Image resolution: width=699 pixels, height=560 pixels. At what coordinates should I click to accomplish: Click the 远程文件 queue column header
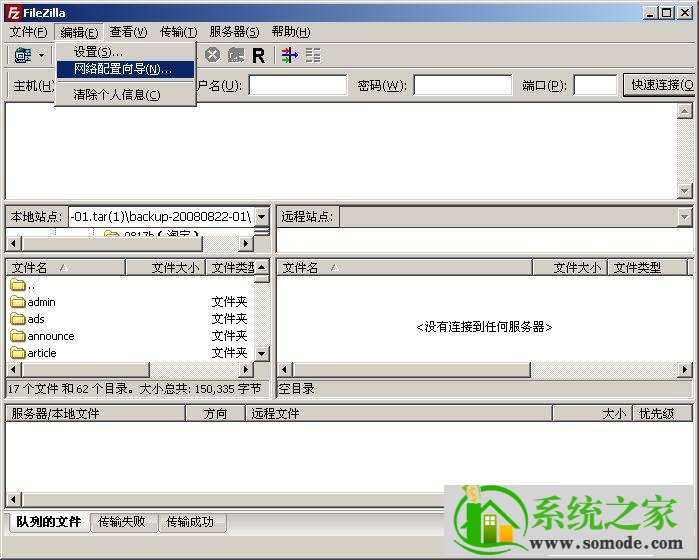click(x=399, y=413)
